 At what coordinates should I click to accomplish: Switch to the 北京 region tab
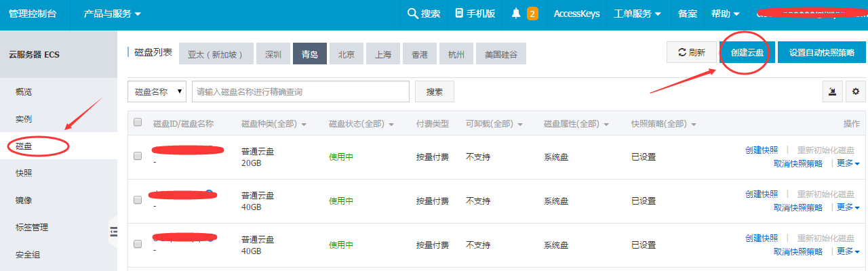(346, 54)
